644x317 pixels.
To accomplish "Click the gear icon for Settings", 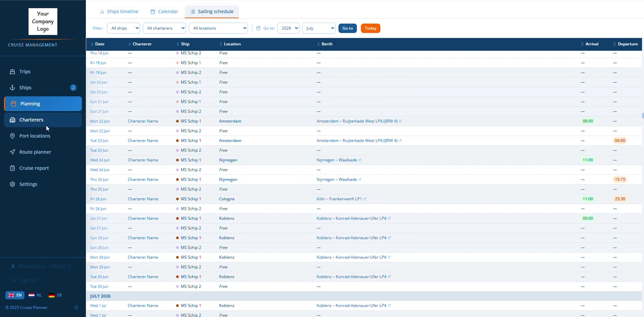I will [x=13, y=184].
